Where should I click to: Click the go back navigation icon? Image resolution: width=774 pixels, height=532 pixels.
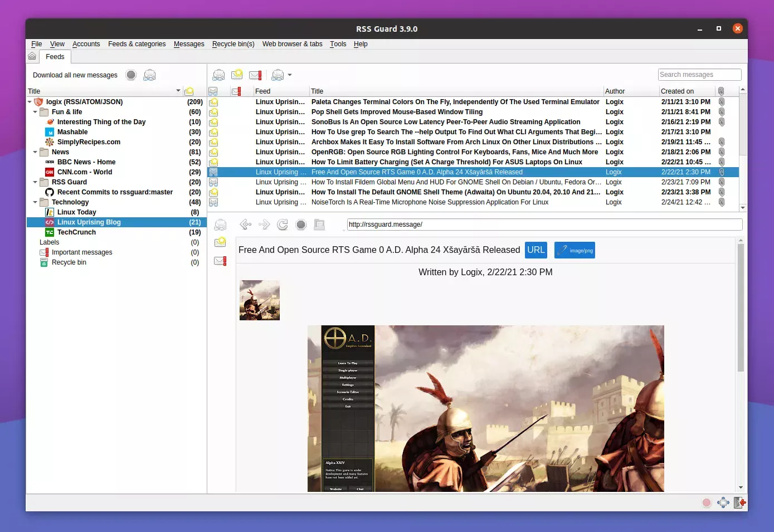[x=245, y=224]
